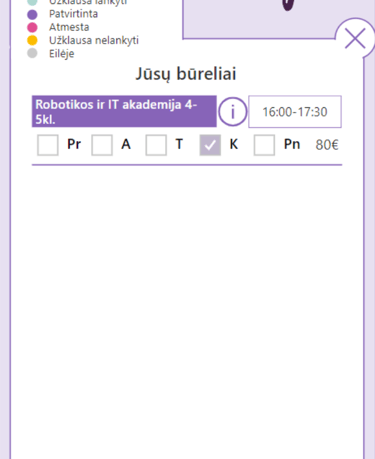
Task: Open info for Robotikos ir IT akademija
Action: [x=233, y=112]
